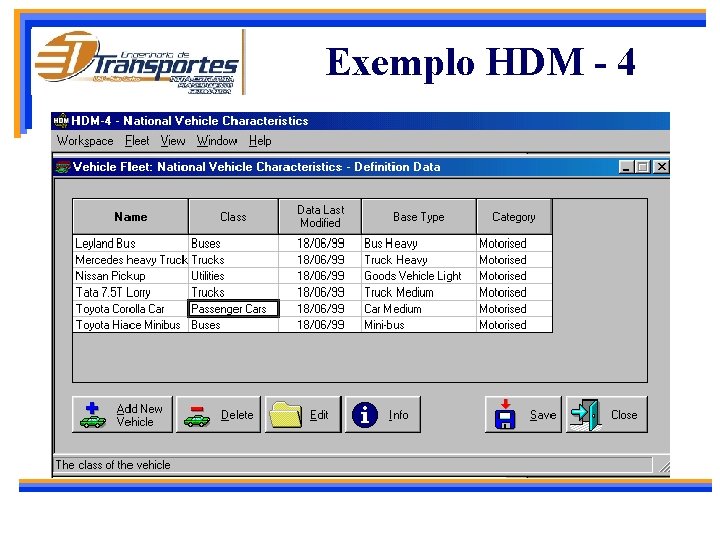The height and width of the screenshot is (540, 720).
Task: Click the Data Last Modified column header
Action: 320,217
